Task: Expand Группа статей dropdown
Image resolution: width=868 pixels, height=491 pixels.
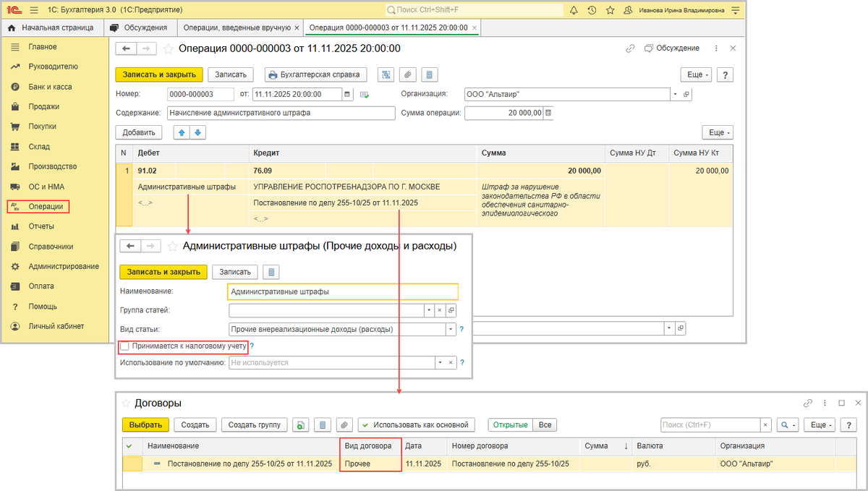Action: click(x=428, y=310)
